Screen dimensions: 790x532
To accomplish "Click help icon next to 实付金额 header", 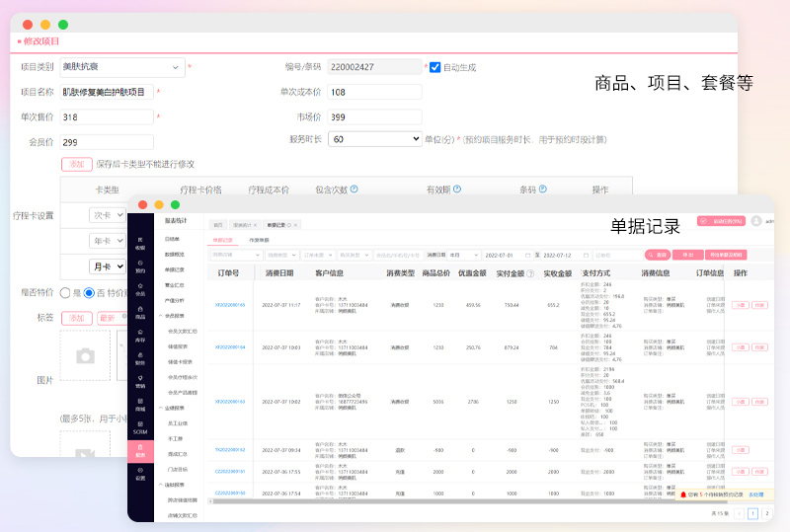I will [530, 273].
